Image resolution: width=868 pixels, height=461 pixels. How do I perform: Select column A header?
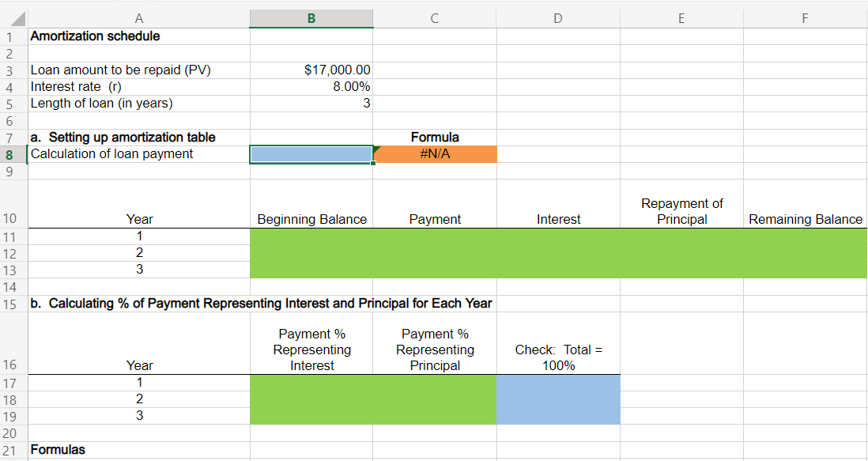(x=138, y=18)
